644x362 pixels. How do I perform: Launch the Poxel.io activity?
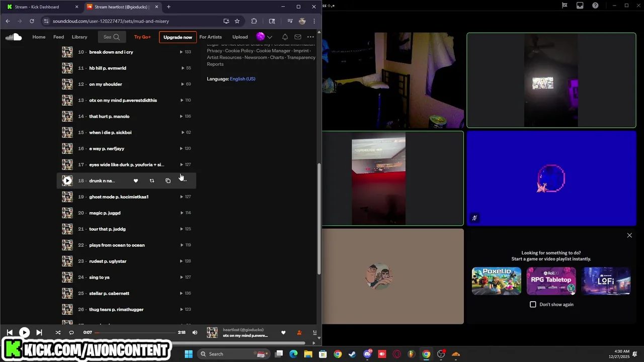(x=496, y=281)
